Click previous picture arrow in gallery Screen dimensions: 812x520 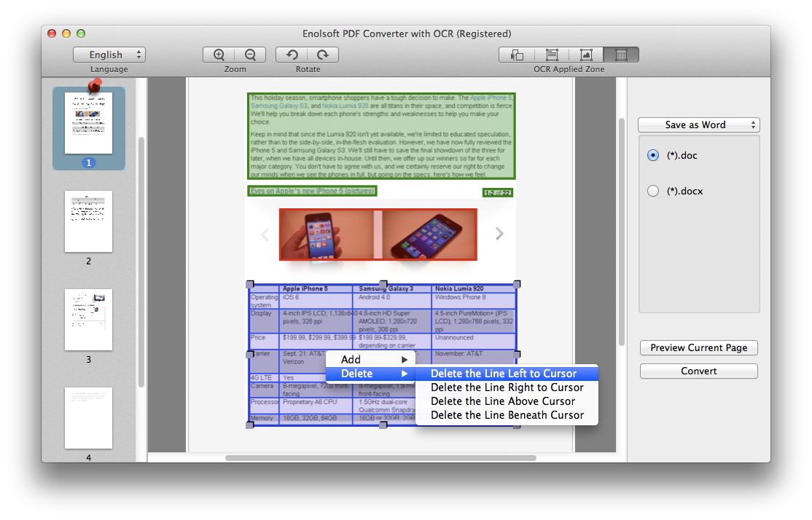pyautogui.click(x=265, y=235)
